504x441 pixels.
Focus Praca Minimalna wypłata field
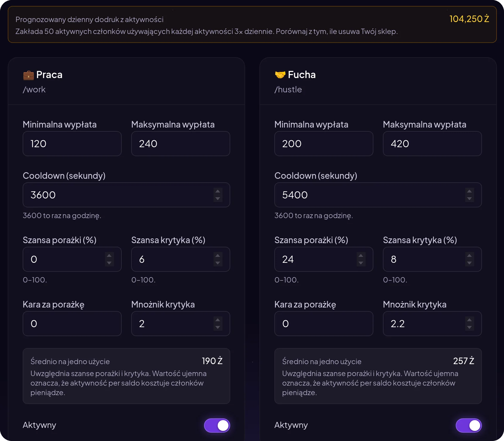pos(72,144)
